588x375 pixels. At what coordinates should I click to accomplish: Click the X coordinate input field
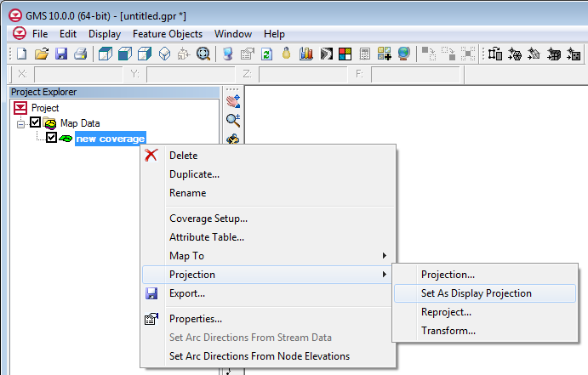coord(78,74)
